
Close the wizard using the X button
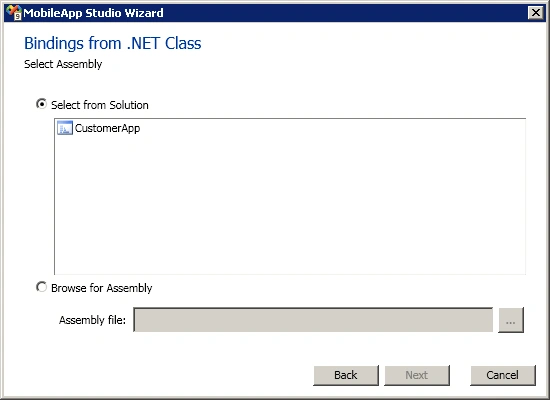(536, 13)
